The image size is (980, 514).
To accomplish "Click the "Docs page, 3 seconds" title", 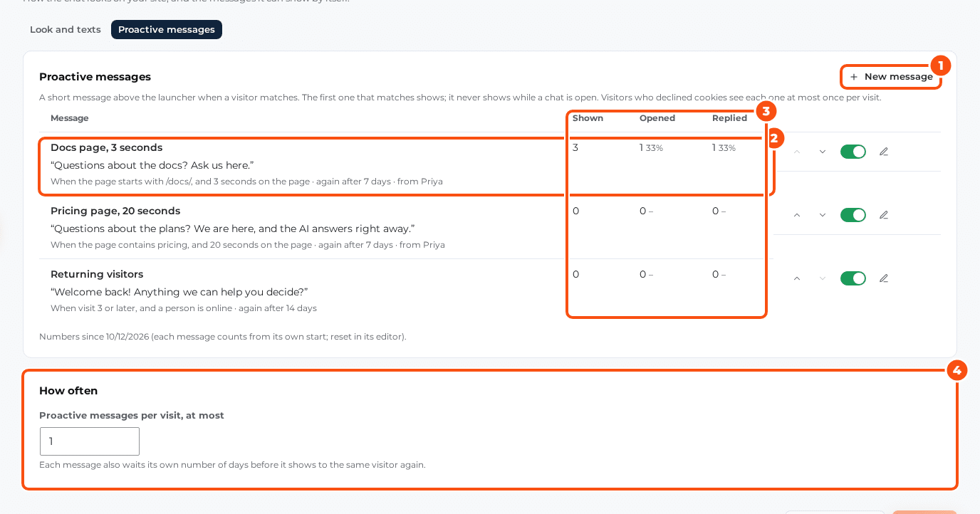I will pyautogui.click(x=107, y=148).
